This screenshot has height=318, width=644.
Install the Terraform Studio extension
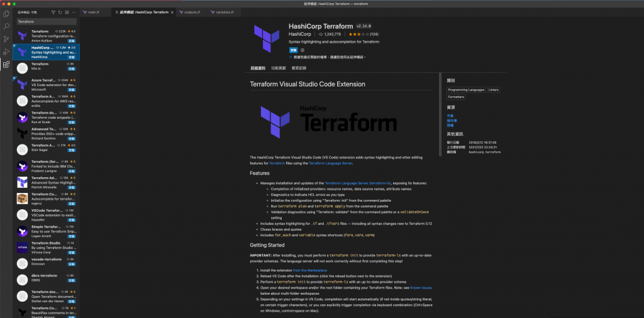72,253
